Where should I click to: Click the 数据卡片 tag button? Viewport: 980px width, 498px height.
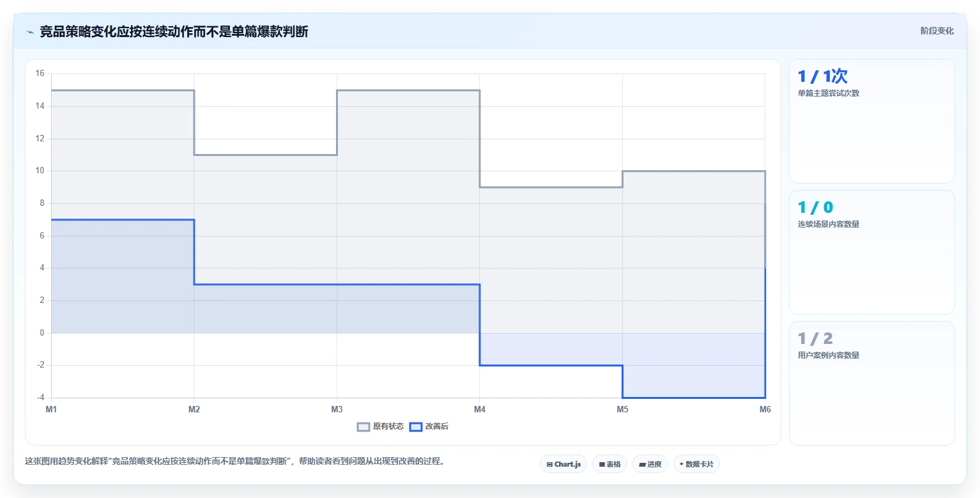coord(696,464)
